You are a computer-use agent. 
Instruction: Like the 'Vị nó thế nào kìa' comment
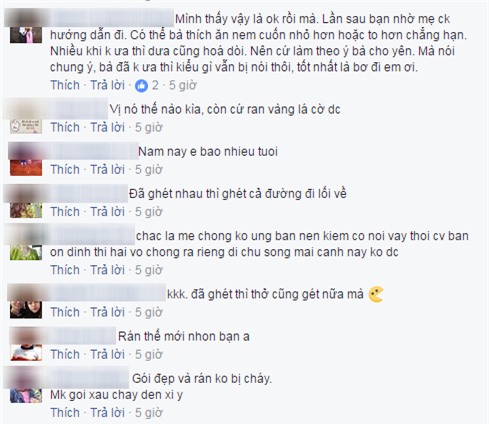click(x=65, y=127)
